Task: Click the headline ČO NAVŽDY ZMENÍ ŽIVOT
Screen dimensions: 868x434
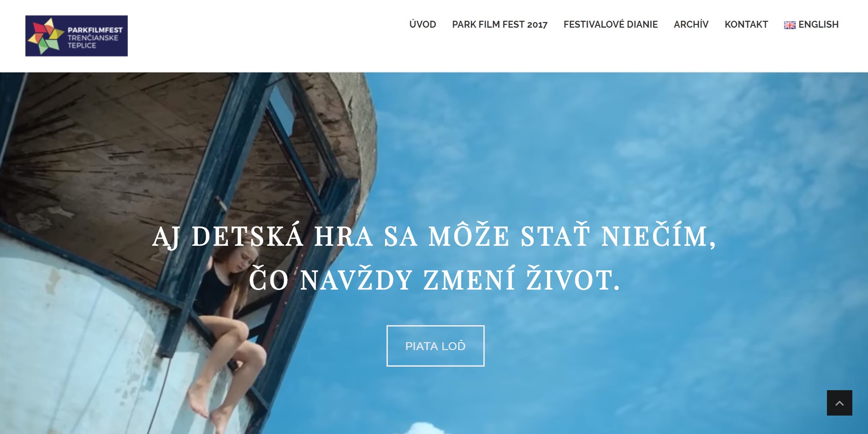Action: point(435,279)
